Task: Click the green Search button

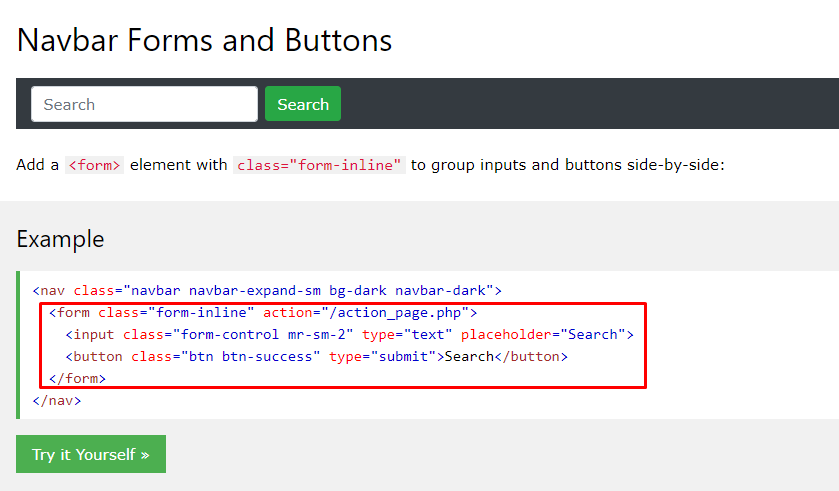Action: coord(303,104)
